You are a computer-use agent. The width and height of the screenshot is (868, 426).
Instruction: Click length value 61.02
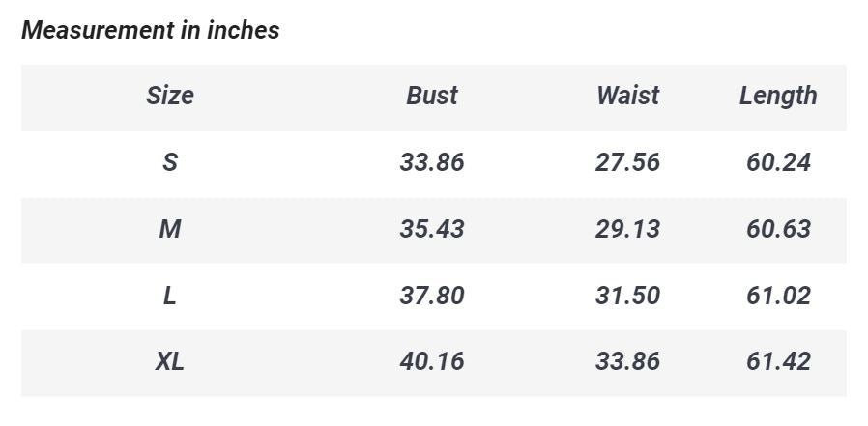pyautogui.click(x=778, y=296)
